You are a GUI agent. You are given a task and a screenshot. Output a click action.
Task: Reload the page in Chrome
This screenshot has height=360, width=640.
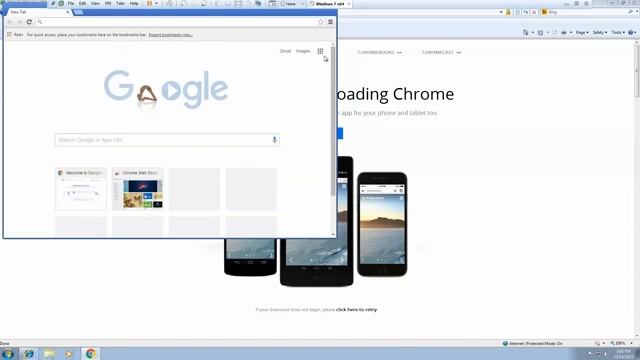(29, 22)
